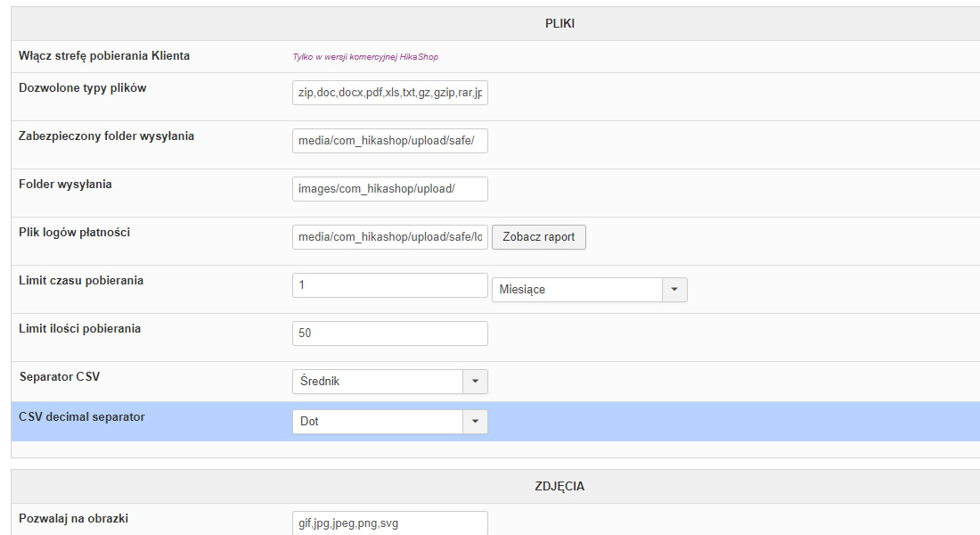Click the Pozwalaj na obrazki input field

point(389,523)
